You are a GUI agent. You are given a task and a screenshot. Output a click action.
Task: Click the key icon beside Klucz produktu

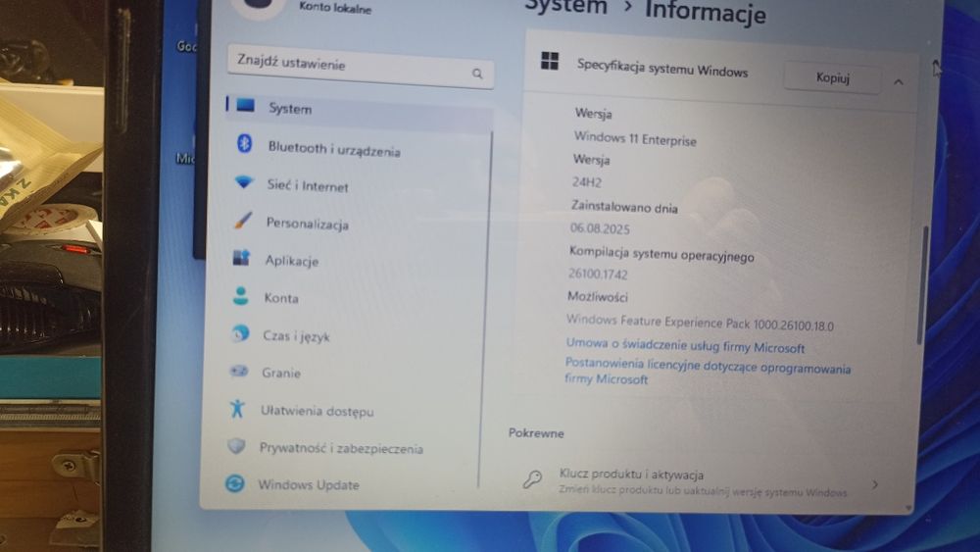click(532, 478)
